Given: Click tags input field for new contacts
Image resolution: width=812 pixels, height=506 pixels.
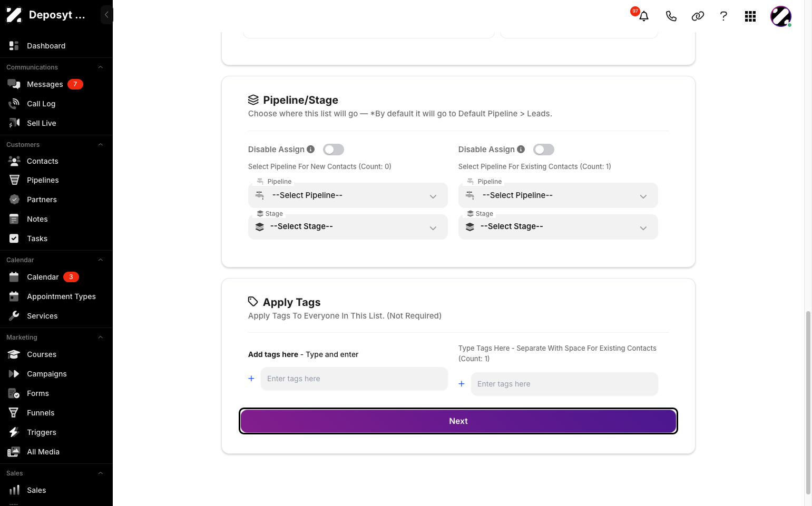Looking at the screenshot, I should click(354, 379).
